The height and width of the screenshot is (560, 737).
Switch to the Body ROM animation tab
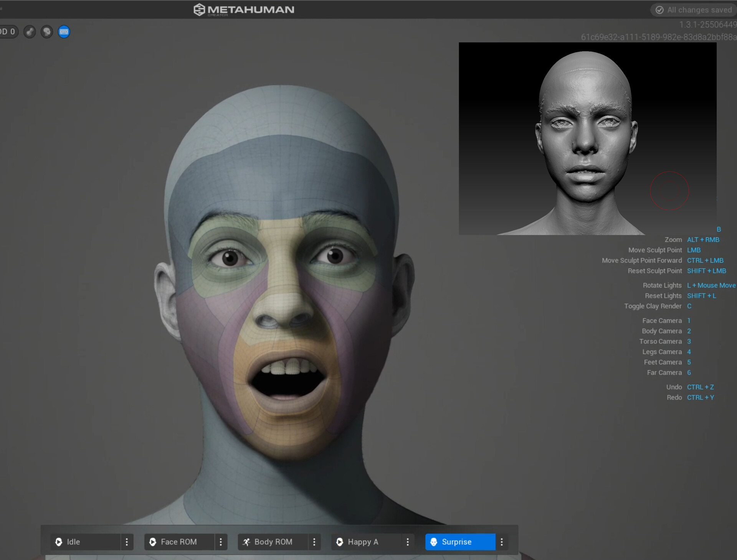pos(273,542)
